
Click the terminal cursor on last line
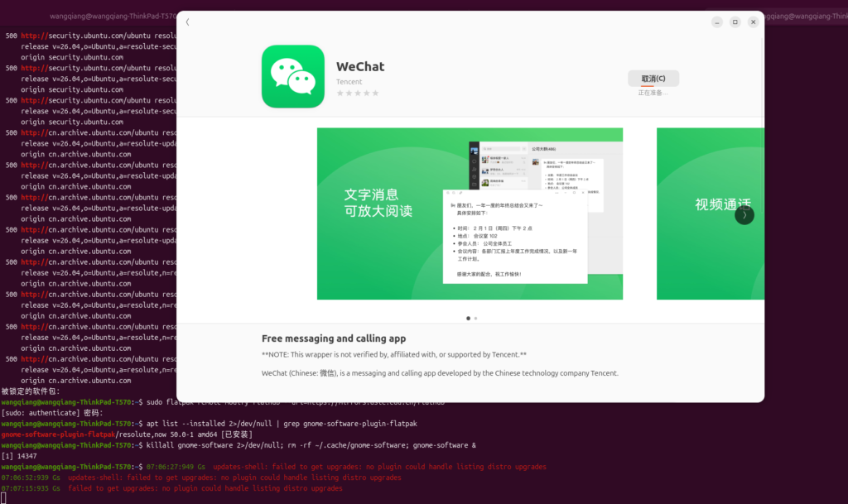point(3,498)
